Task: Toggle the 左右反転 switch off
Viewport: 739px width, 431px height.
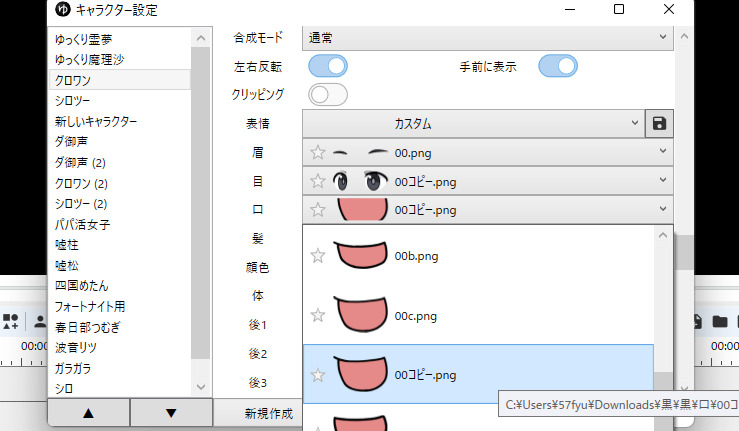Action: [x=328, y=66]
